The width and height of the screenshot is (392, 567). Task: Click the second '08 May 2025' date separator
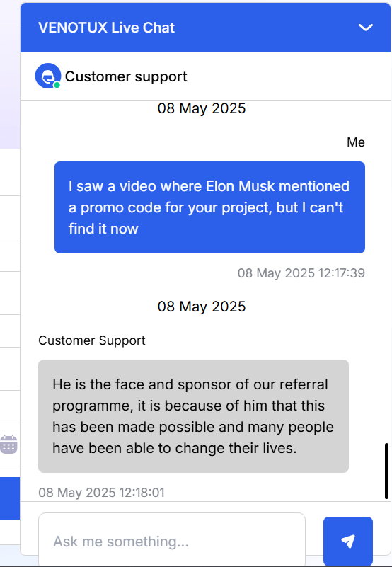pyautogui.click(x=202, y=307)
